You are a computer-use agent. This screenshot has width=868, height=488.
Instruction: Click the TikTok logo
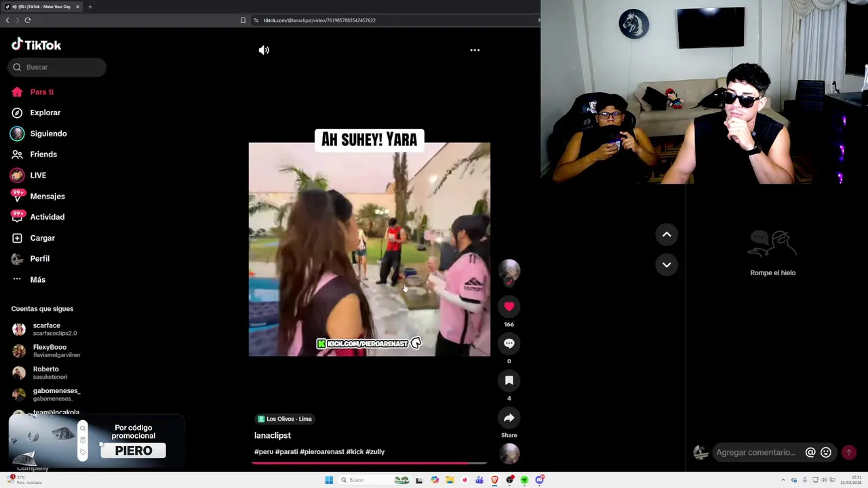pos(36,45)
